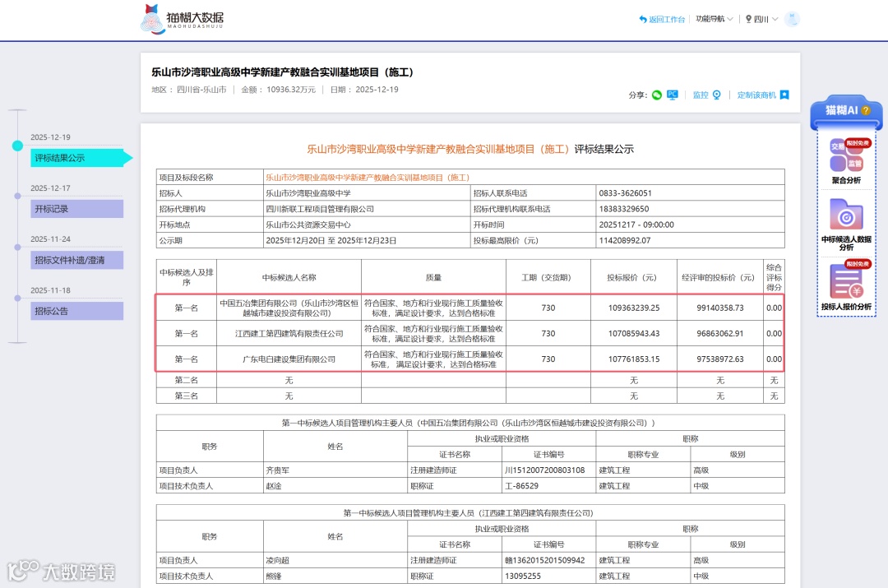
Task: Select the certificate number 工-86529
Action: click(521, 486)
